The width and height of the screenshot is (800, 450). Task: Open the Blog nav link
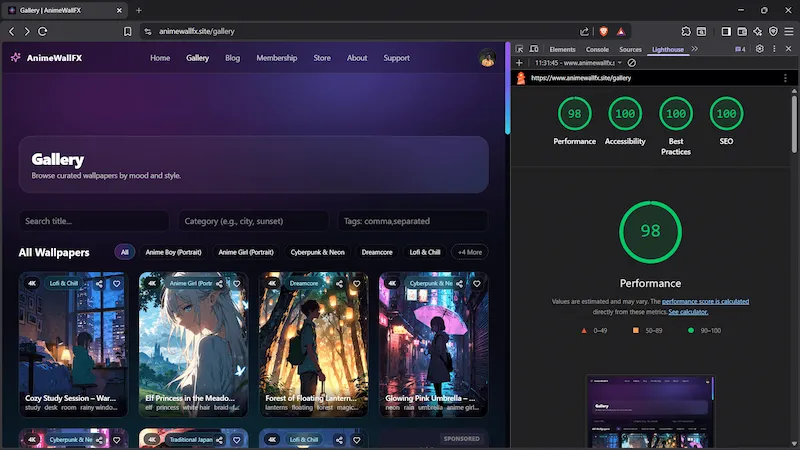tap(233, 58)
